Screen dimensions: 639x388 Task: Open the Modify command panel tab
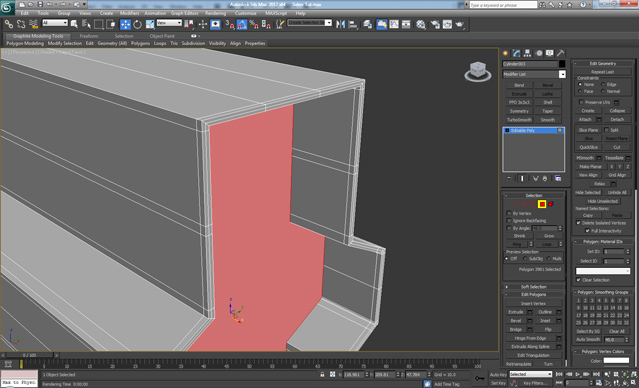(x=517, y=53)
